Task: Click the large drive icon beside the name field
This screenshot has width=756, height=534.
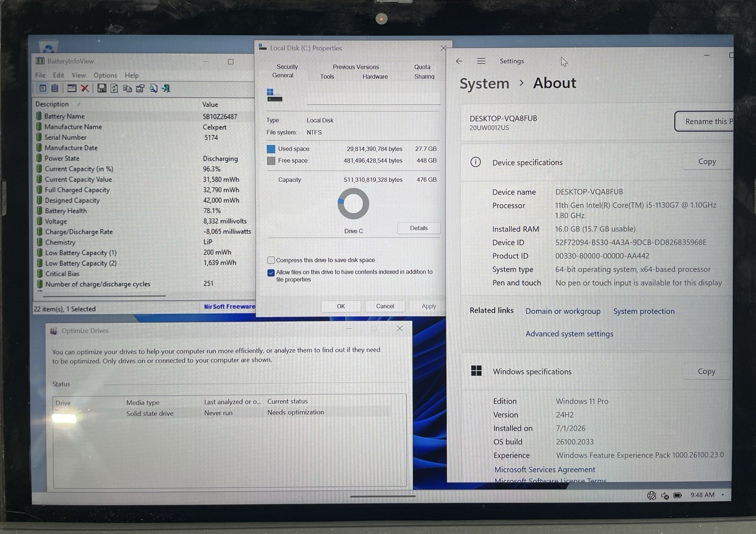Action: 275,95
